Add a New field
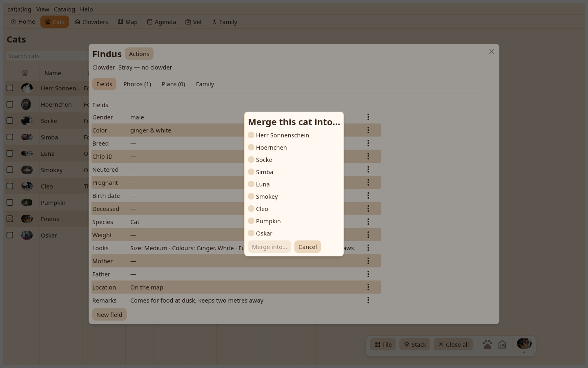588x368 pixels. pos(109,314)
